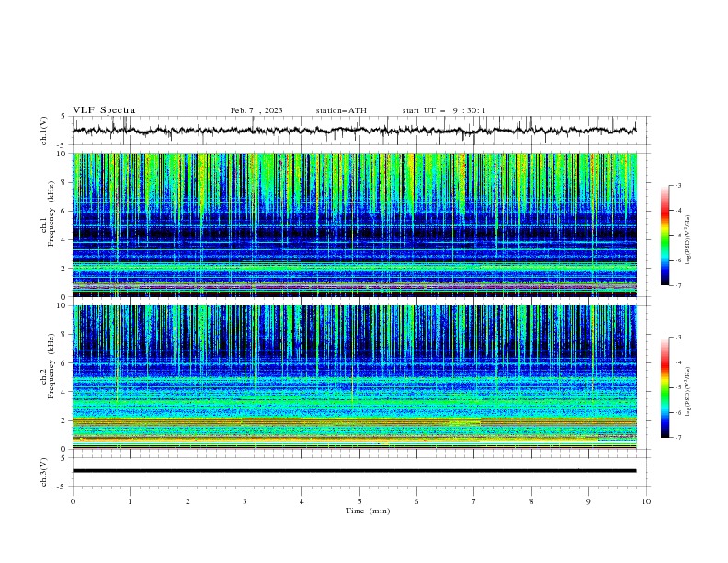This screenshot has height=563, width=728.
Task: Click the "ch.1(V)" waveform axis label
Action: pos(44,131)
